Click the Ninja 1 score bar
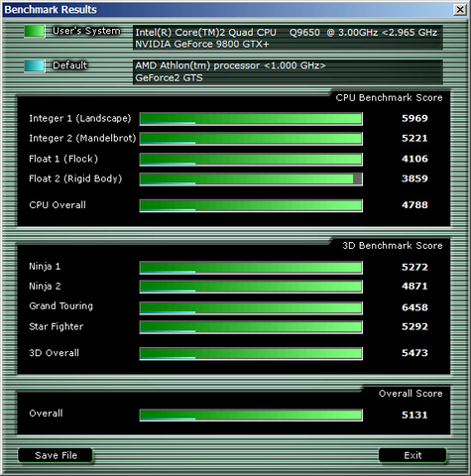Image resolution: width=471 pixels, height=476 pixels. [251, 268]
